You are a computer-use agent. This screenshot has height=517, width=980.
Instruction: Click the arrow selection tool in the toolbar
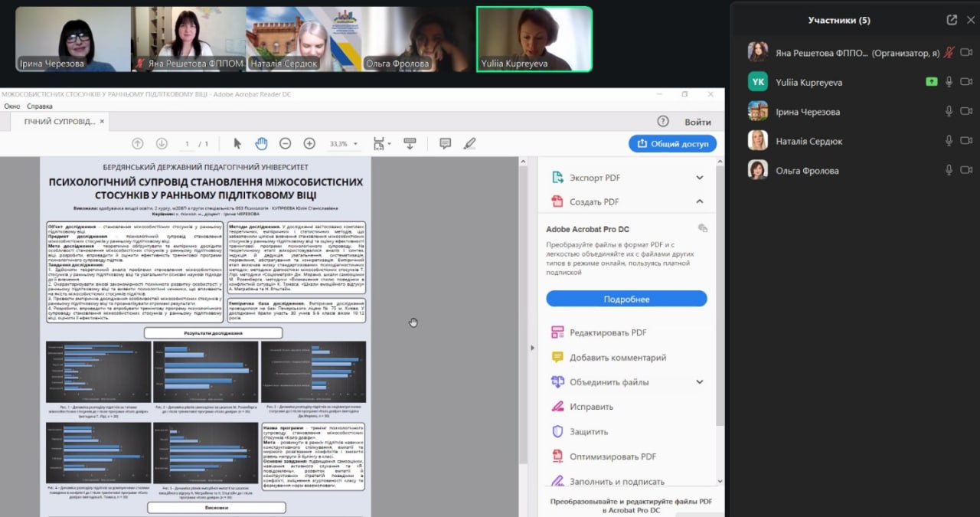click(x=237, y=143)
